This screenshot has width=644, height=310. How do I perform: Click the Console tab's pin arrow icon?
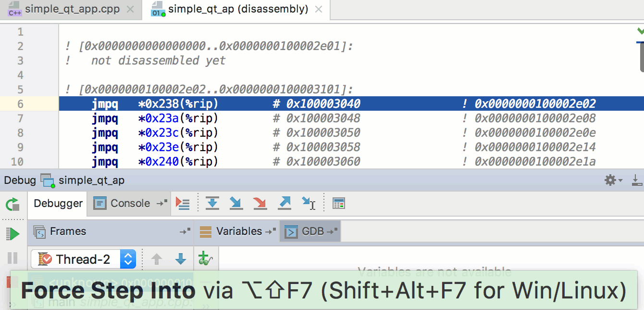coord(162,204)
